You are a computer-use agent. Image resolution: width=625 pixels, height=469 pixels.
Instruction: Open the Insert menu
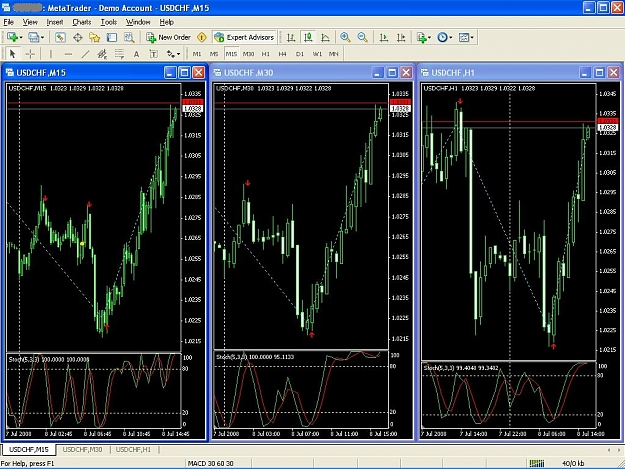(x=55, y=22)
